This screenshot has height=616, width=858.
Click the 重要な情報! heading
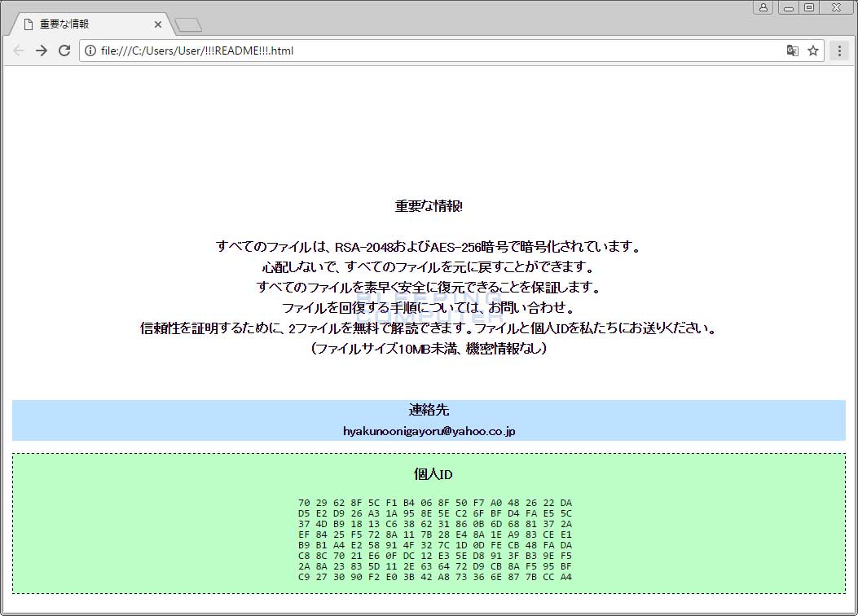429,206
